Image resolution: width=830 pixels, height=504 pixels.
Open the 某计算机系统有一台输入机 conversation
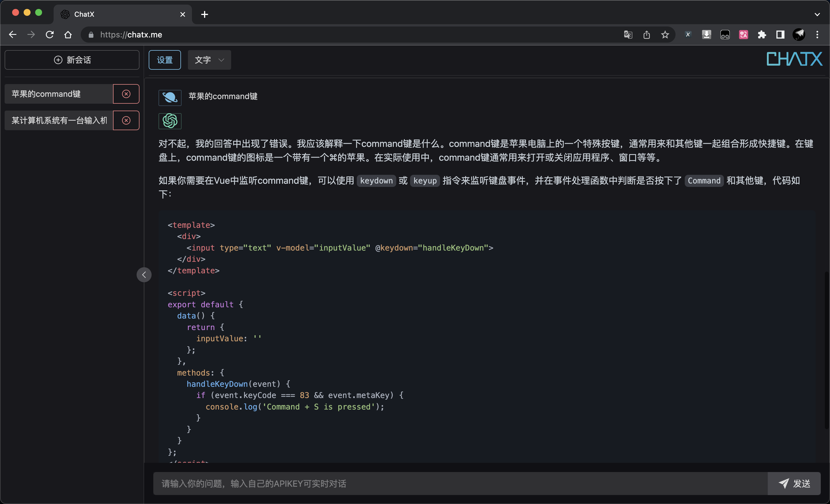click(x=59, y=121)
